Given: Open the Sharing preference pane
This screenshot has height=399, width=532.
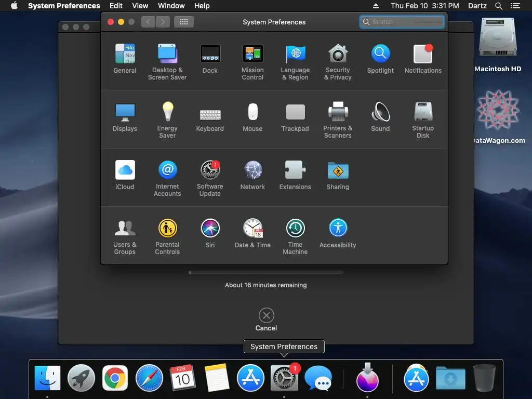Looking at the screenshot, I should pos(338,175).
